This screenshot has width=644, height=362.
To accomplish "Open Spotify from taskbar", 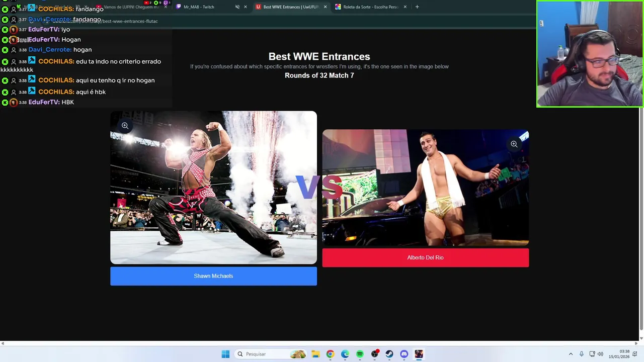I will 360,354.
